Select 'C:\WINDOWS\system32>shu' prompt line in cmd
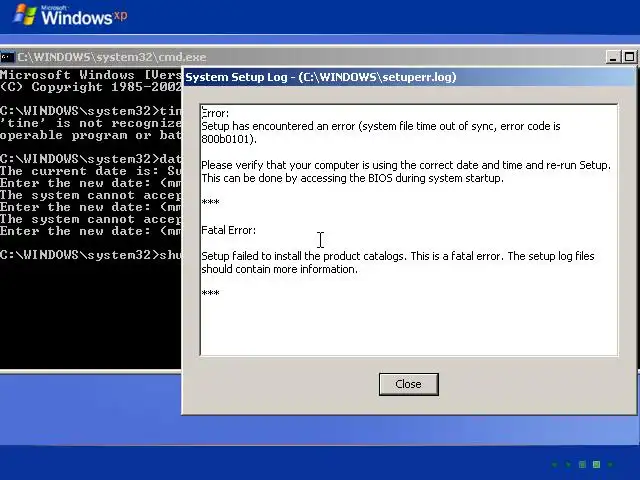The height and width of the screenshot is (480, 640). point(91,255)
